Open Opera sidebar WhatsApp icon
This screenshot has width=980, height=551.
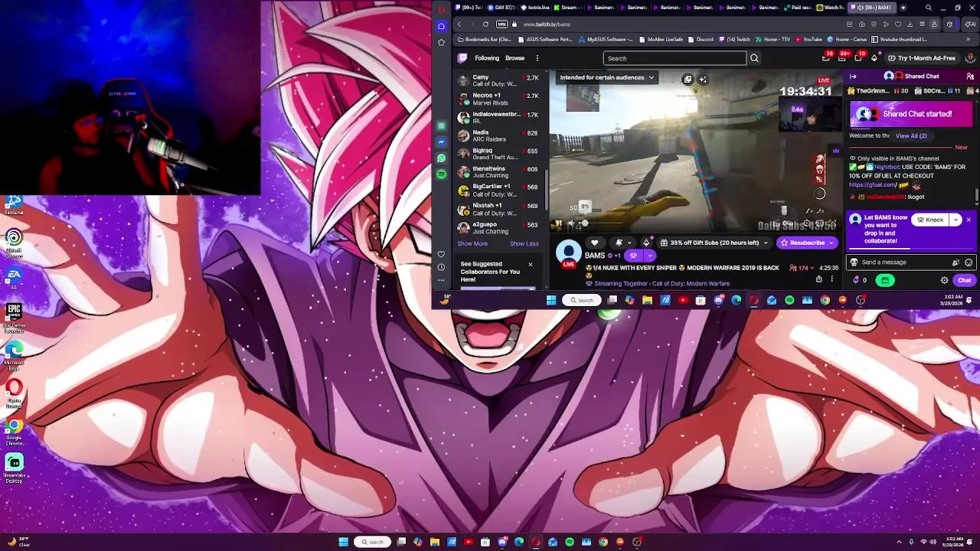(x=441, y=158)
